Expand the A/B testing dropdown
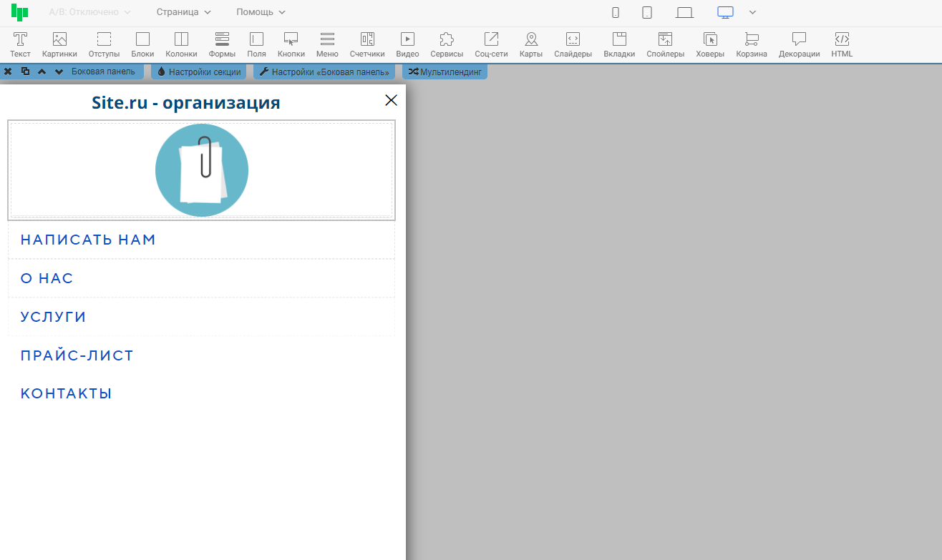 click(89, 12)
